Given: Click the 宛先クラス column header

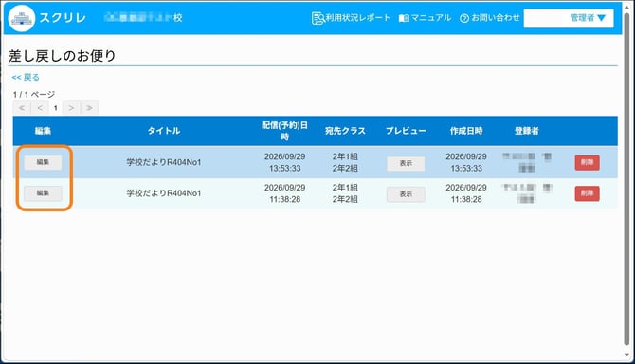Looking at the screenshot, I should pos(345,131).
